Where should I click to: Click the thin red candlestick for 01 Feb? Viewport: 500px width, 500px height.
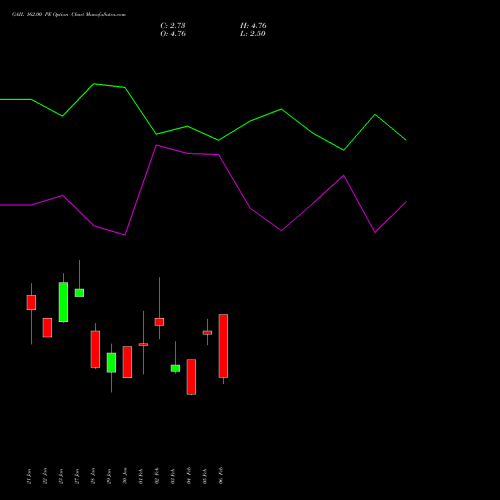(143, 344)
